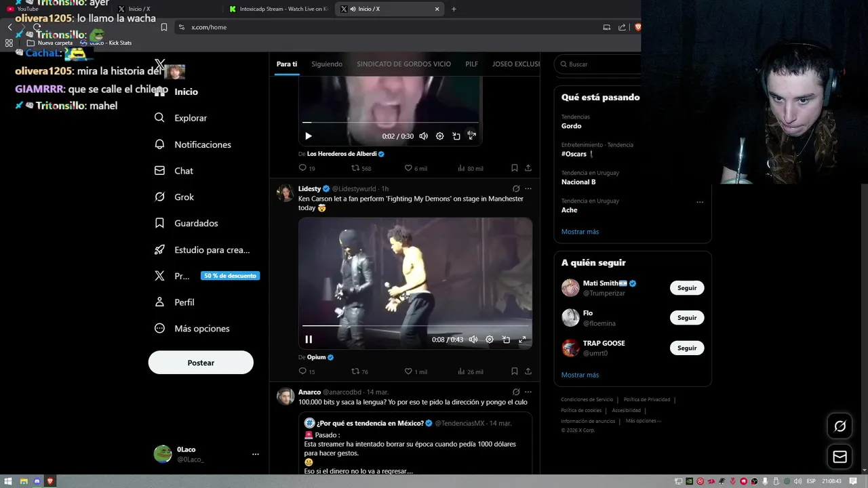The image size is (868, 488).
Task: Reply to post with 19 comments
Action: [x=307, y=168]
